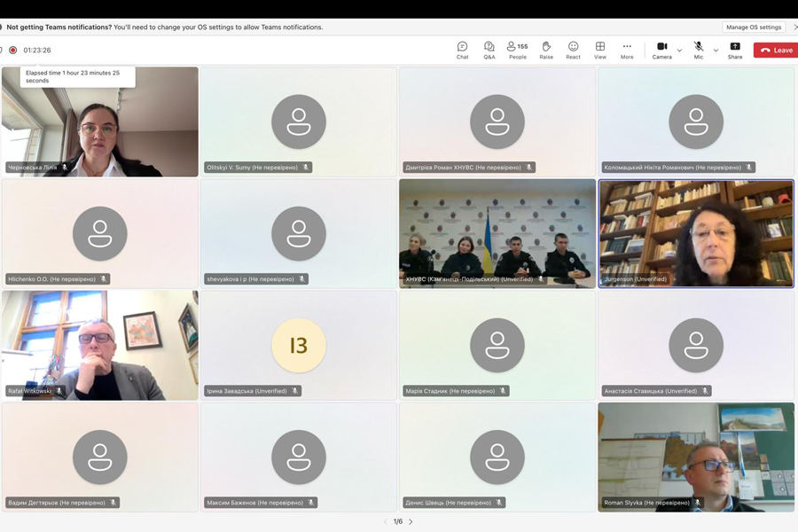Click muted mic icon on Максим Баженов label
Screen dimensions: 798x532
point(311,503)
